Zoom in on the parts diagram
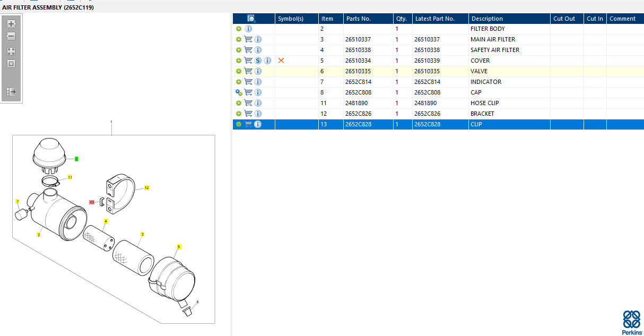Image resolution: width=644 pixels, height=336 pixels. pyautogui.click(x=11, y=24)
